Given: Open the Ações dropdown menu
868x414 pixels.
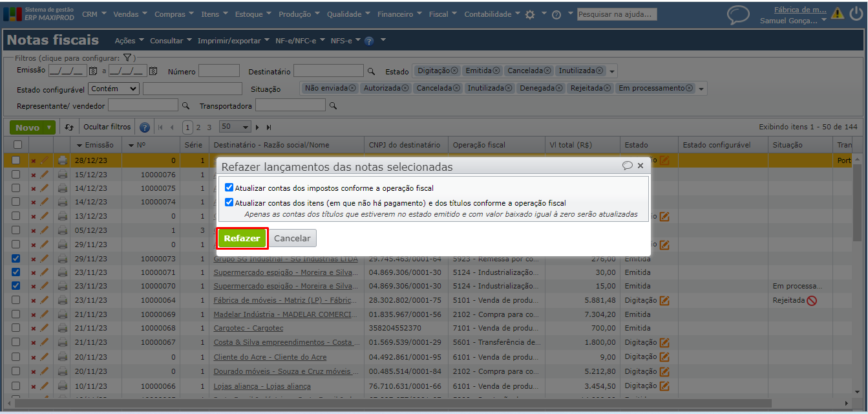Looking at the screenshot, I should pos(129,41).
